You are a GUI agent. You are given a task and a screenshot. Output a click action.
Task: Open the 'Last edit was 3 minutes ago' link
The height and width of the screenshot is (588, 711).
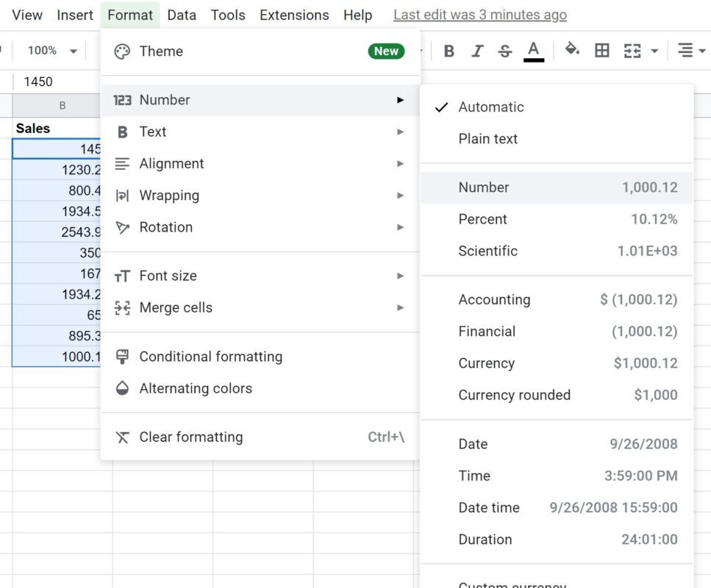480,15
